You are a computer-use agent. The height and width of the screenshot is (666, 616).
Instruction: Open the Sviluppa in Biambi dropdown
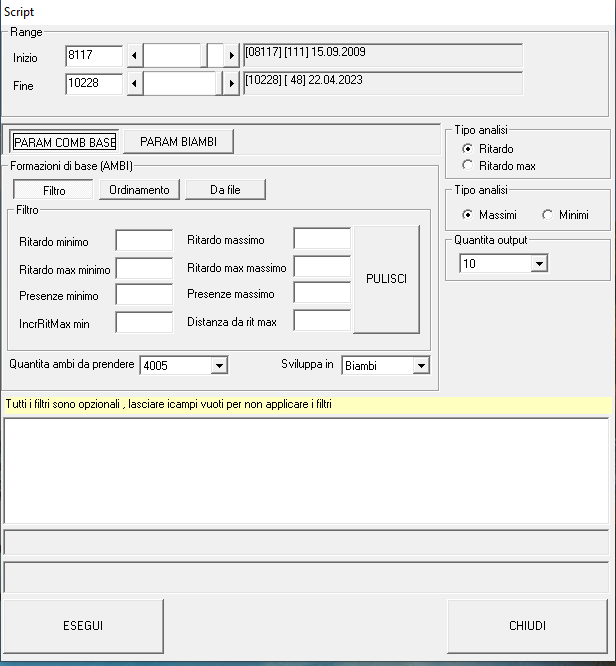point(421,365)
